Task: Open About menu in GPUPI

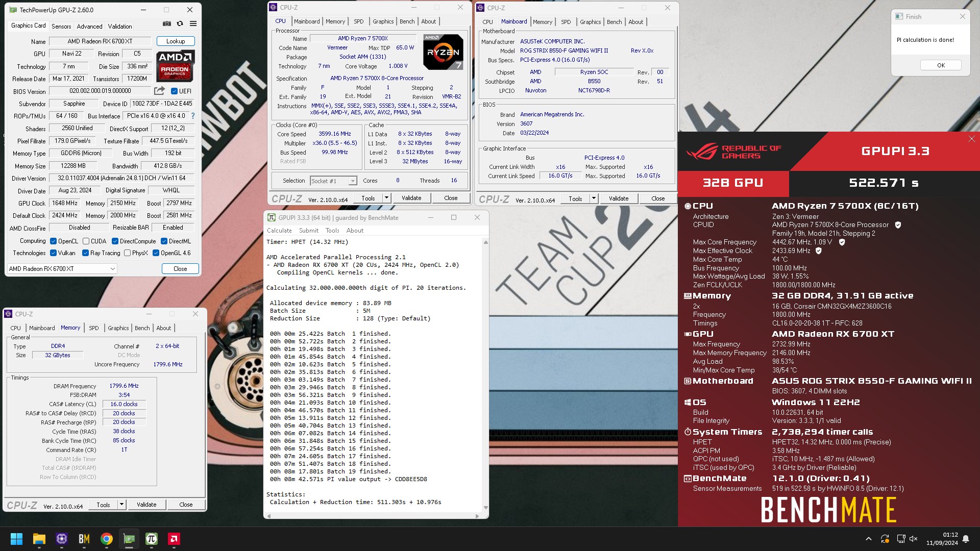Action: click(355, 231)
